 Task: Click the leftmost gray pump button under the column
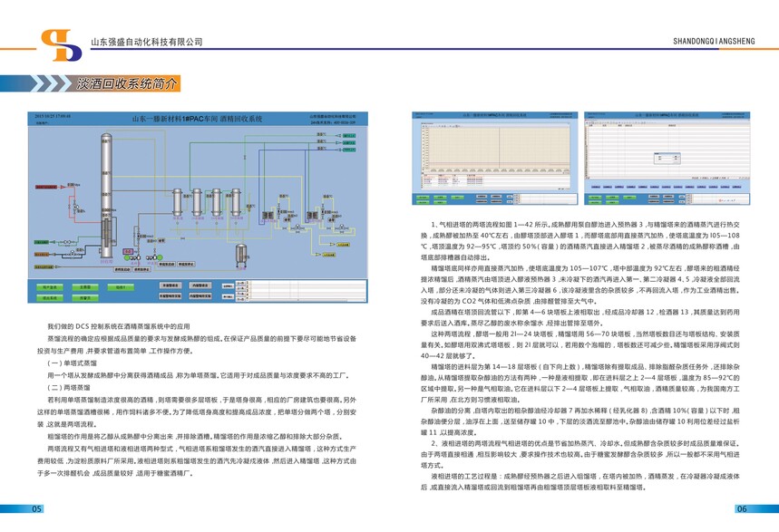pos(122,270)
